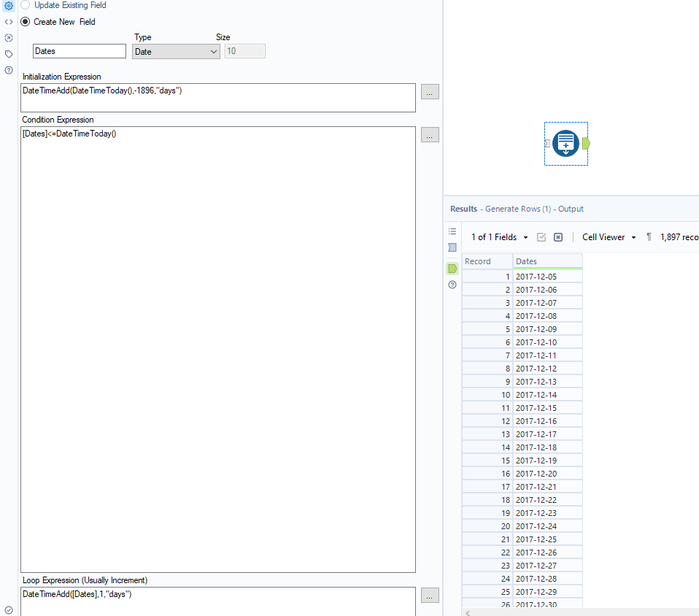This screenshot has height=616, width=699.
Task: Click the select-all fields checkbox in Results toolbar
Action: [541, 237]
